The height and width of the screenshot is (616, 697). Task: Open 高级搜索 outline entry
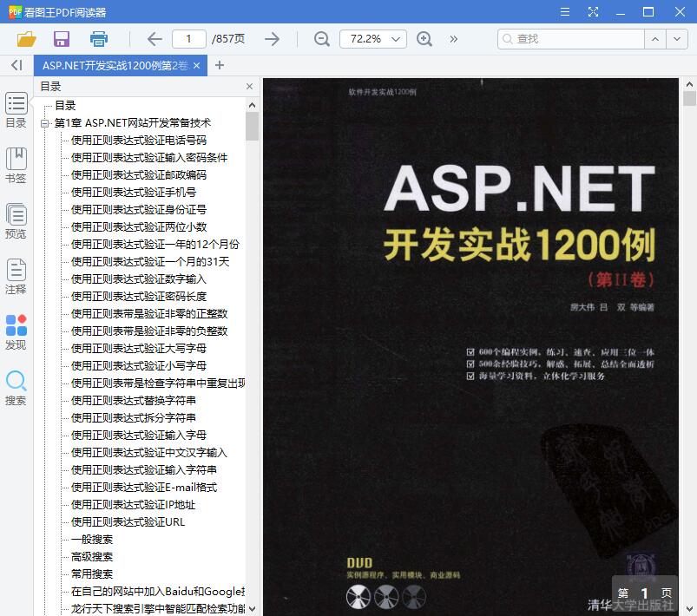point(92,557)
